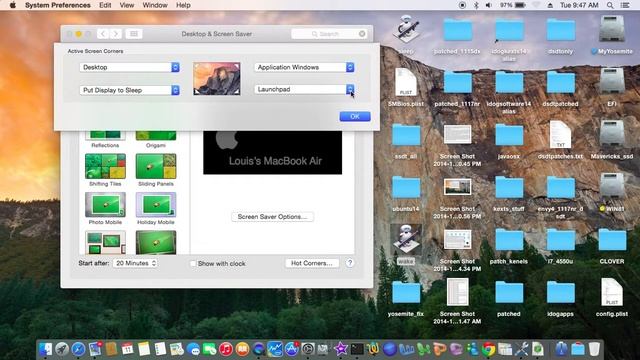Go forward with the toolbar forward arrow
The width and height of the screenshot is (640, 360).
(116, 34)
